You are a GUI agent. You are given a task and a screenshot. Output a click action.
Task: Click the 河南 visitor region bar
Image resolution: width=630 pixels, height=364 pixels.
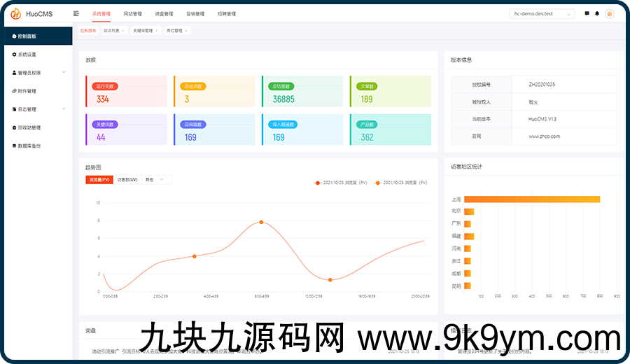[468, 248]
